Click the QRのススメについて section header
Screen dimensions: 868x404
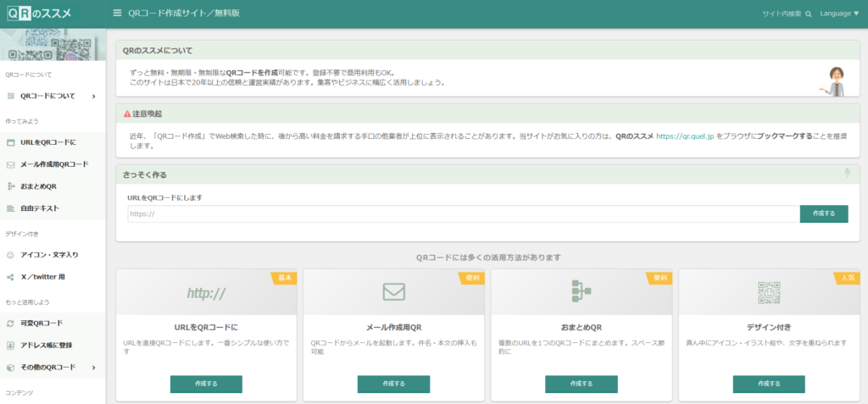[x=487, y=50]
